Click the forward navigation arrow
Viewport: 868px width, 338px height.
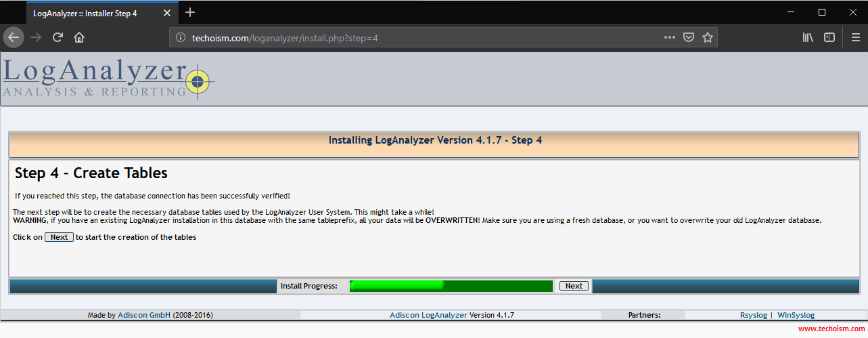click(37, 37)
